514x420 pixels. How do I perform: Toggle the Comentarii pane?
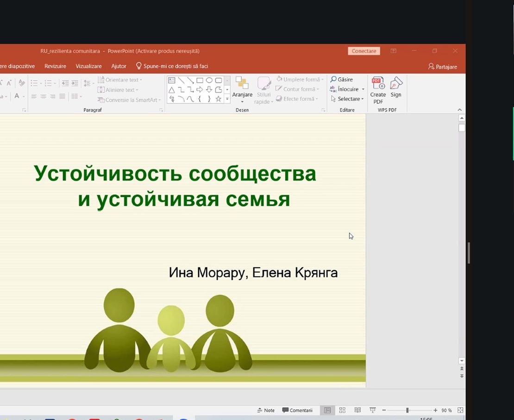tap(298, 410)
